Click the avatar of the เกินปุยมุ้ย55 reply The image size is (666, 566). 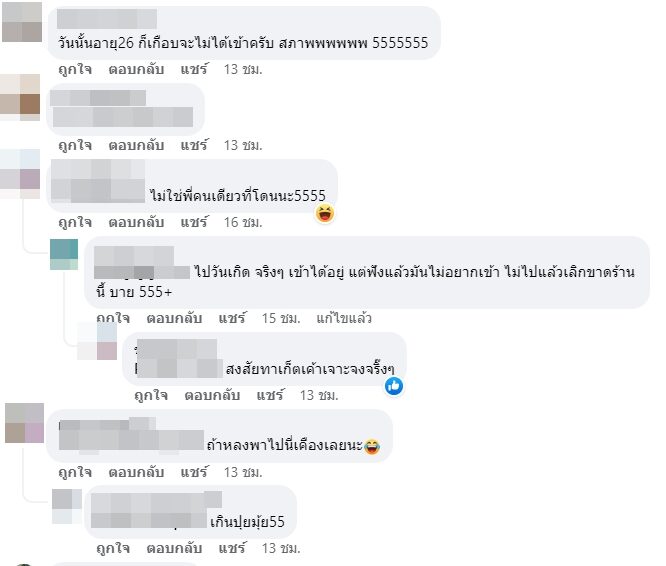tap(67, 506)
